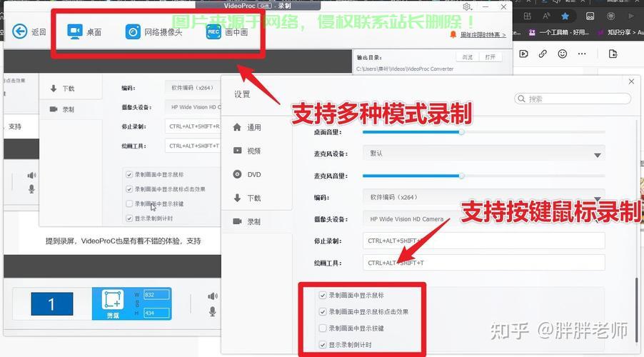The image size is (644, 357).
Task: Click the video insert icon in editor toolbar
Action: (x=523, y=54)
